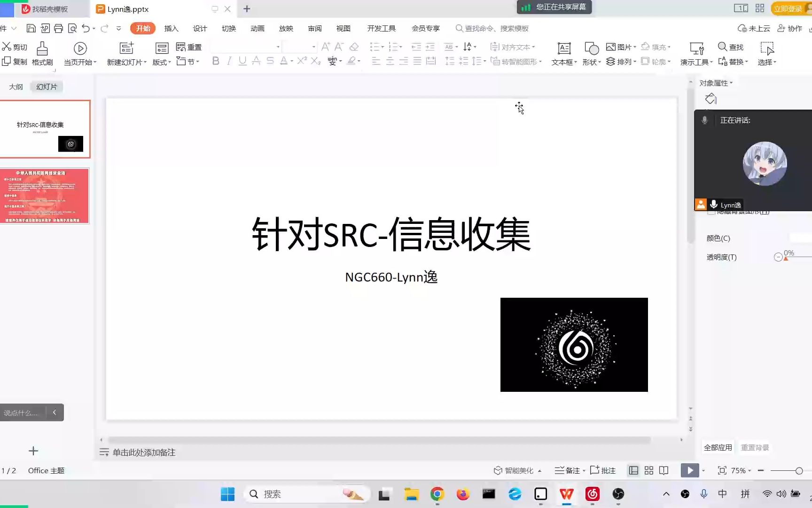Click the transparency (透明度) slider track
This screenshot has width=812, height=508.
(x=798, y=257)
